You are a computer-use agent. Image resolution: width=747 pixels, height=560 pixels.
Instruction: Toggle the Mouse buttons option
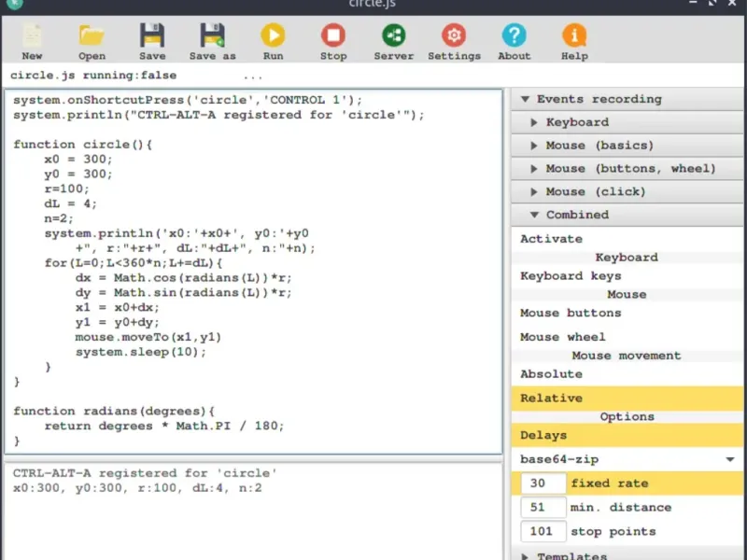pos(627,314)
